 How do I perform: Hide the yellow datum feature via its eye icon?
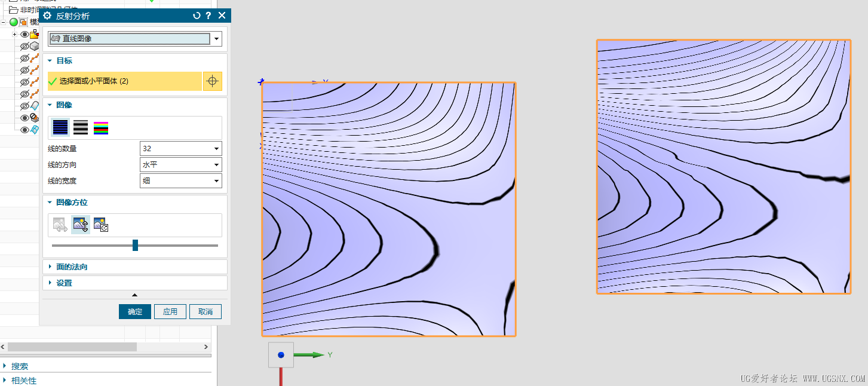[x=24, y=34]
